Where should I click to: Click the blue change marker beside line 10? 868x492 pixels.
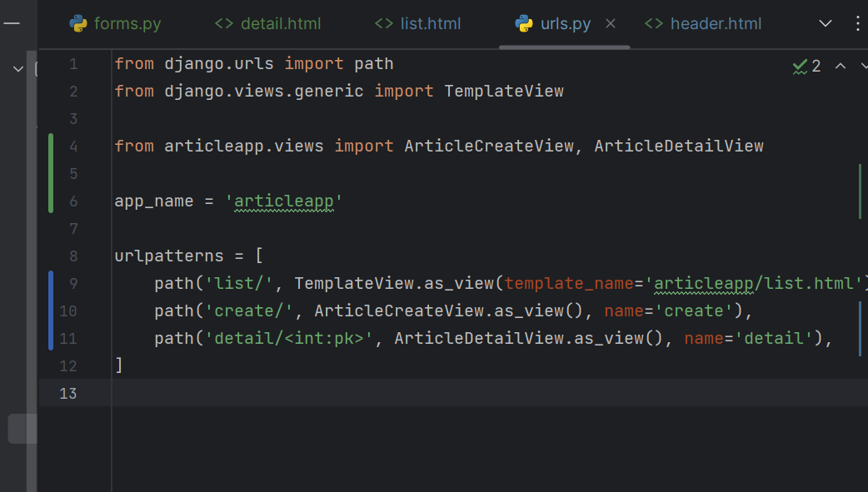[x=51, y=311]
